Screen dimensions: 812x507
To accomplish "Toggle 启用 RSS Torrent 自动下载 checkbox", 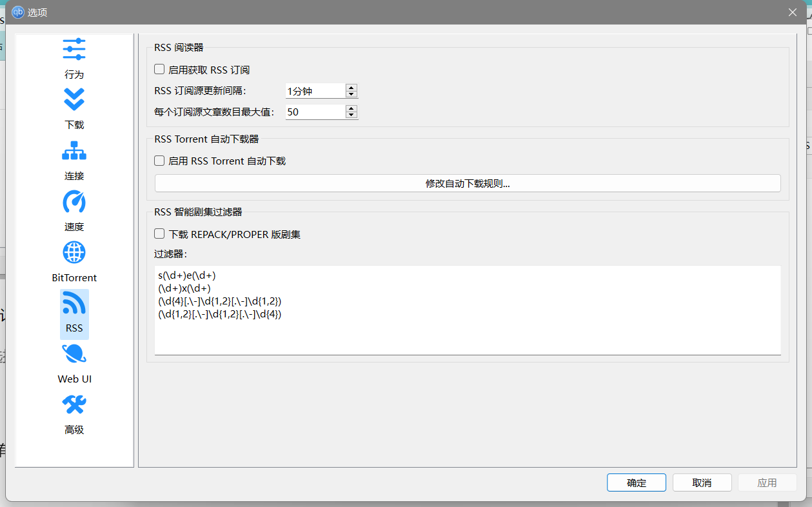I will coord(159,161).
